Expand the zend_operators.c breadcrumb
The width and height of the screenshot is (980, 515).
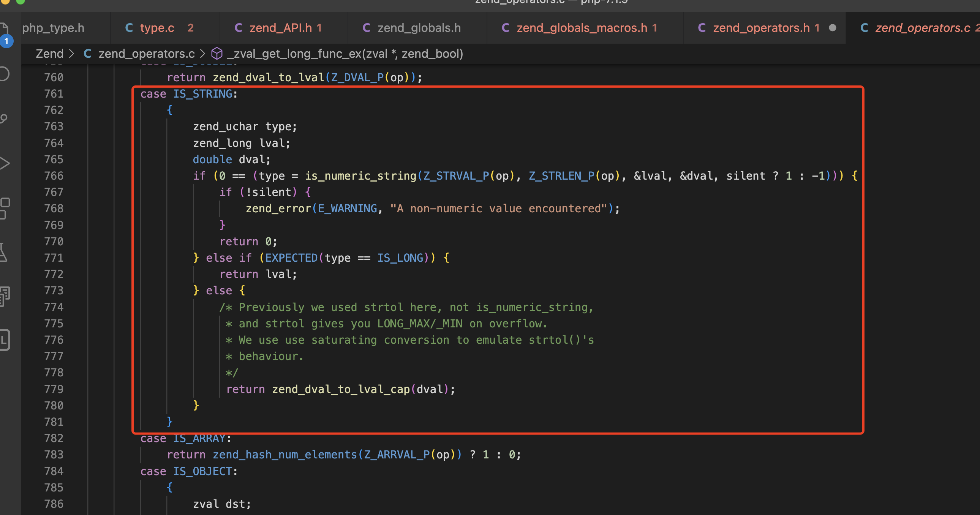(x=146, y=54)
